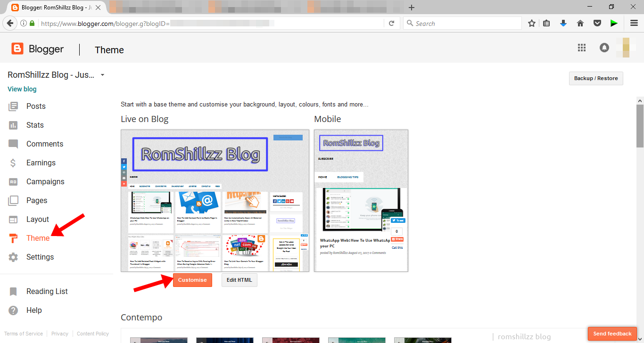Manage blog Pages
This screenshot has width=644, height=343.
37,200
